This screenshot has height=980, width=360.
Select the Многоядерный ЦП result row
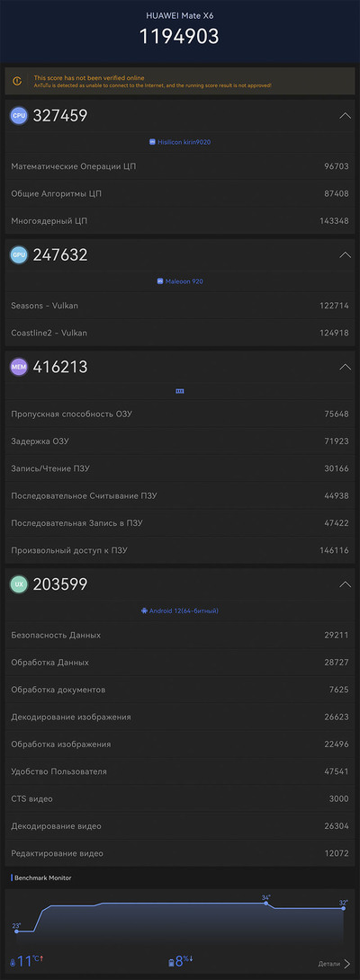[x=180, y=220]
